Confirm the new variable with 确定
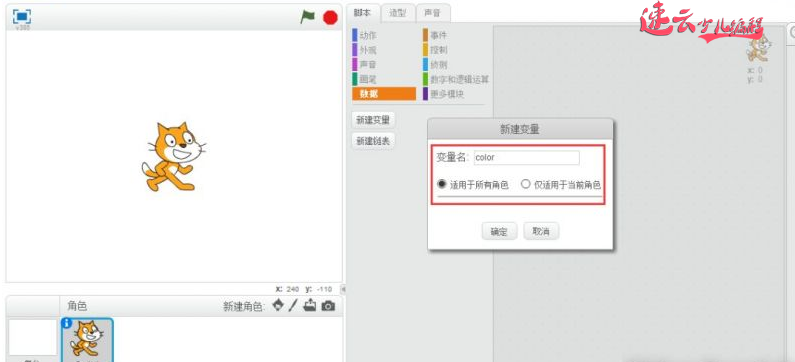This screenshot has width=795, height=362. (x=499, y=231)
